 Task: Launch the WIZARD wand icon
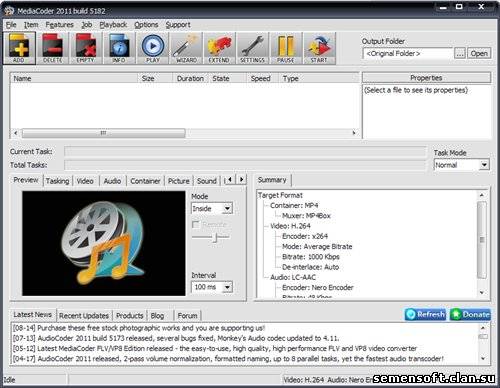pos(186,48)
